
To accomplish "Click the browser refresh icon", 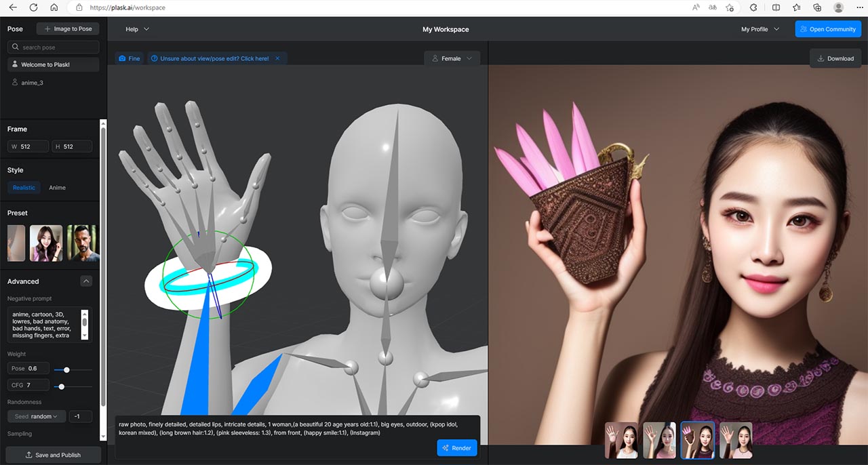I will coord(33,7).
